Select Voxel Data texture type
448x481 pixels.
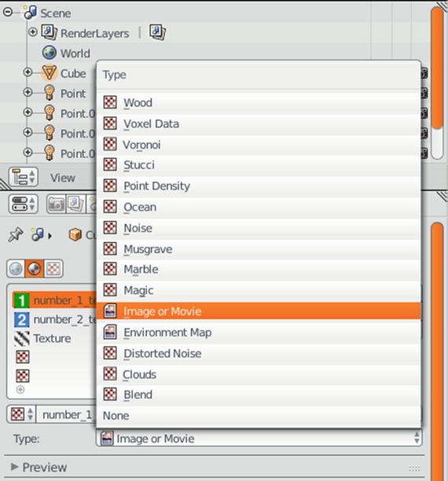point(259,123)
